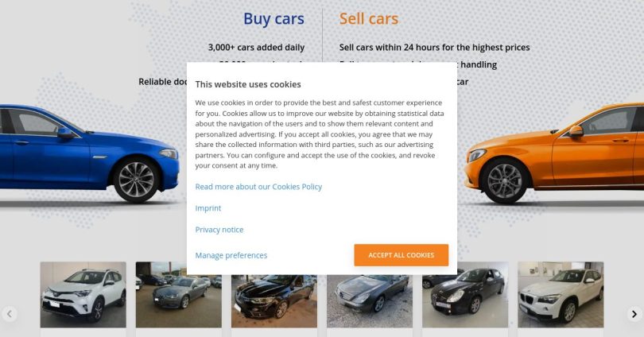The image size is (644, 337).
Task: Open the black Renault car thumbnail
Action: click(x=274, y=301)
